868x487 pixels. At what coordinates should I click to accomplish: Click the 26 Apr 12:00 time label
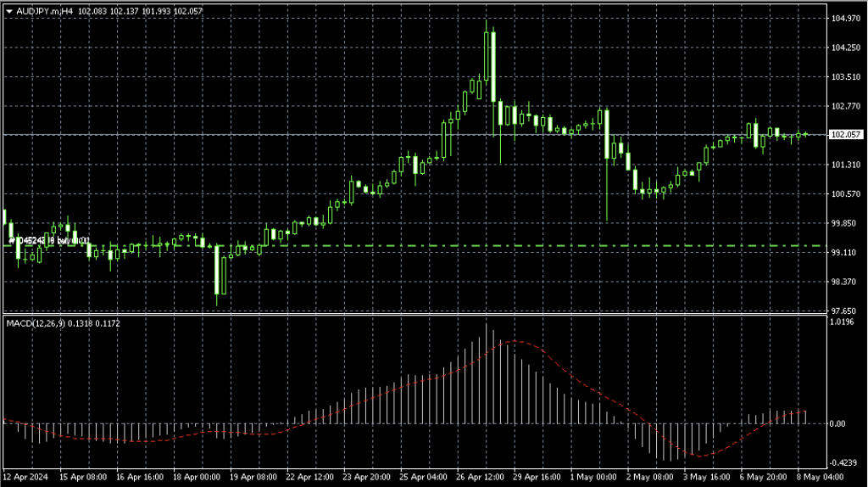(x=482, y=478)
